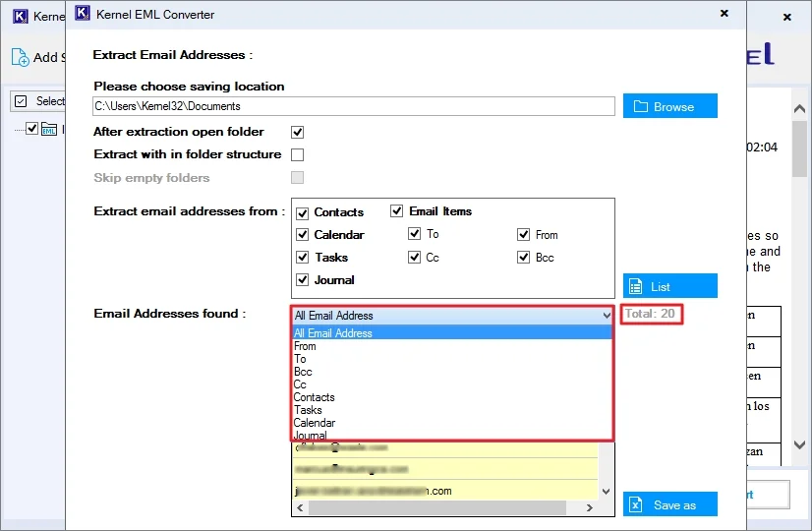Pick Bcc from the dropdown list
Screen dimensions: 812x531
coord(303,372)
